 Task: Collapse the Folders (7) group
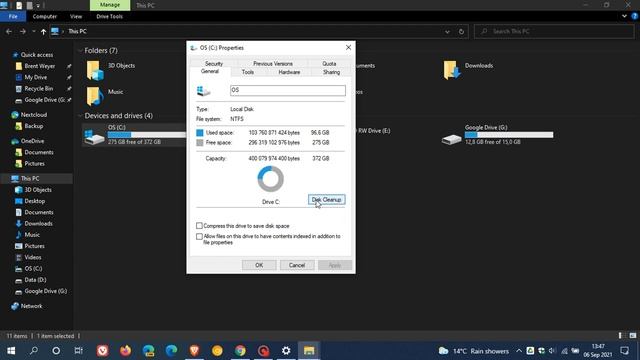point(80,51)
